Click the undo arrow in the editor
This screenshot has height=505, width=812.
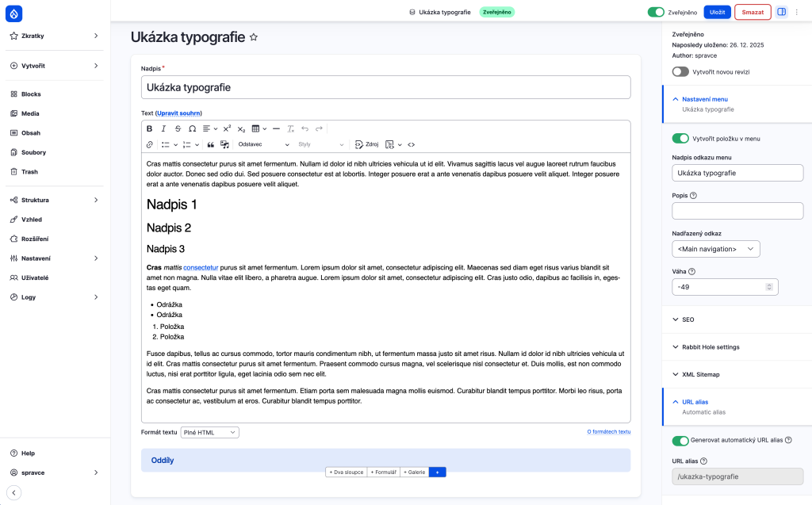point(304,129)
